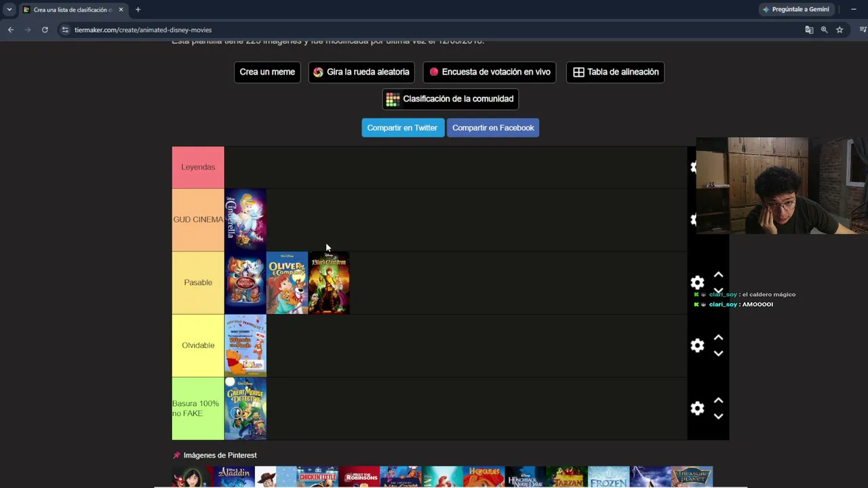Click the translate page icon

tap(809, 30)
